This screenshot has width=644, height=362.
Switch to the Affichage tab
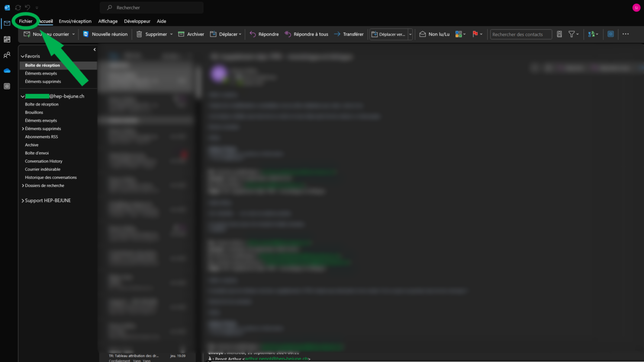point(108,21)
